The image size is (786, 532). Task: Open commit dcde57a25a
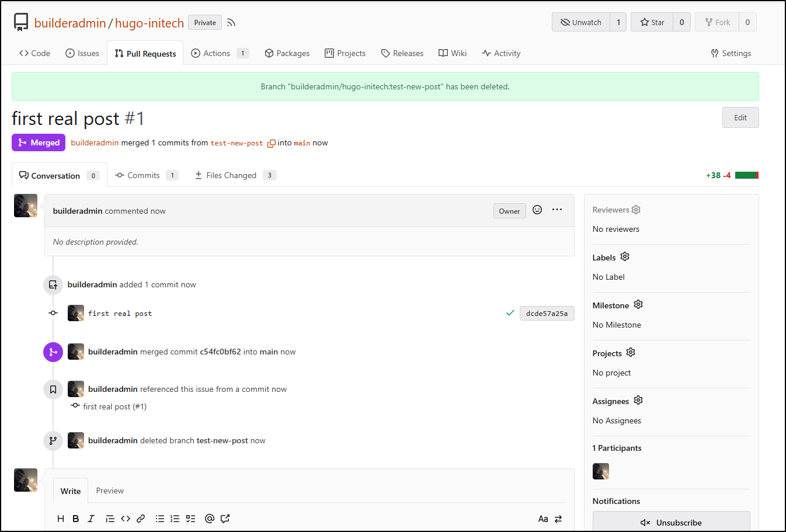point(547,314)
